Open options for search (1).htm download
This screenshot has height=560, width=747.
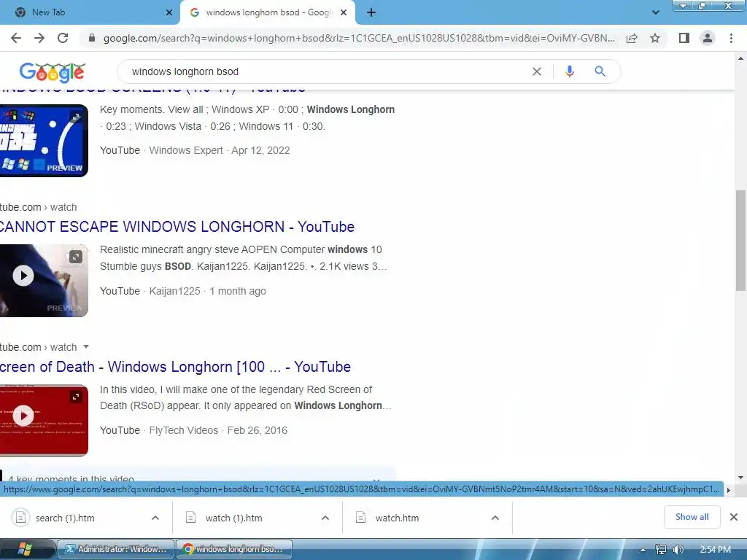155,518
